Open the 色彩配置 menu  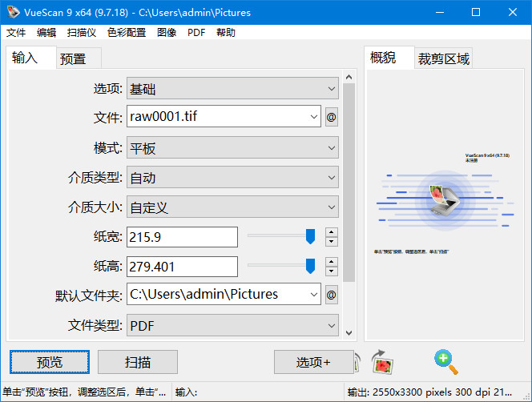[127, 33]
